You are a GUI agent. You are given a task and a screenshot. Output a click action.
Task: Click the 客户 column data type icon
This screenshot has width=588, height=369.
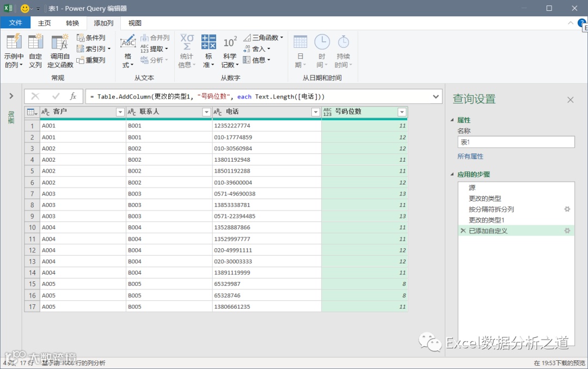click(45, 112)
